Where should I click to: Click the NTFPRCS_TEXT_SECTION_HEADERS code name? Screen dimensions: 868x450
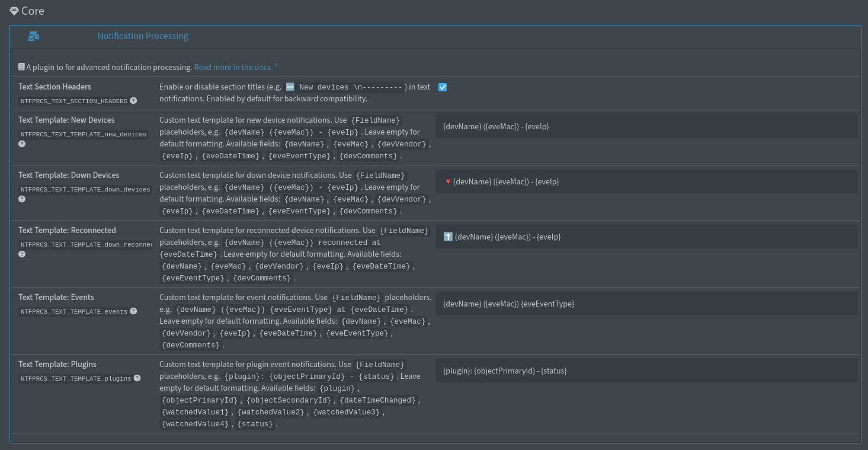click(x=74, y=101)
